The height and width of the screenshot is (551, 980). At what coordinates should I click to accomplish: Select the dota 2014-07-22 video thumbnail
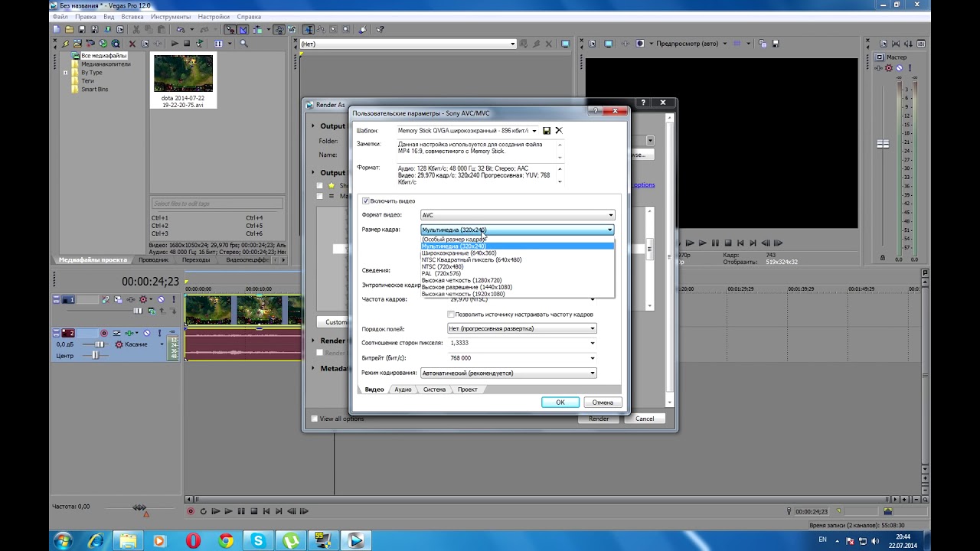[x=184, y=73]
